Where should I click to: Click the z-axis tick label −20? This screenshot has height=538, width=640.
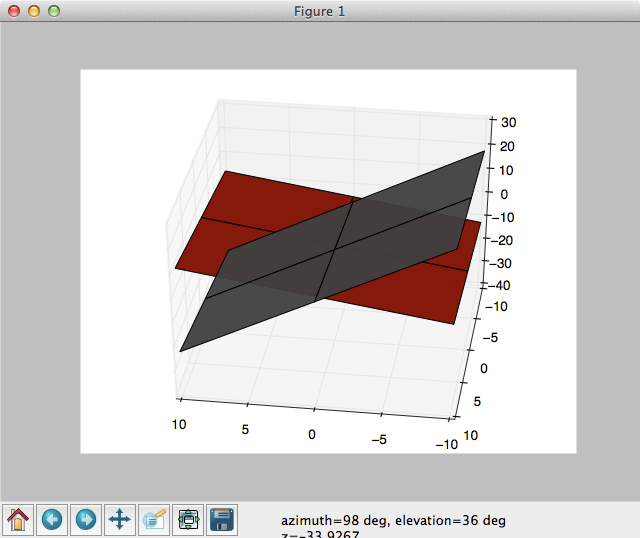coord(502,240)
